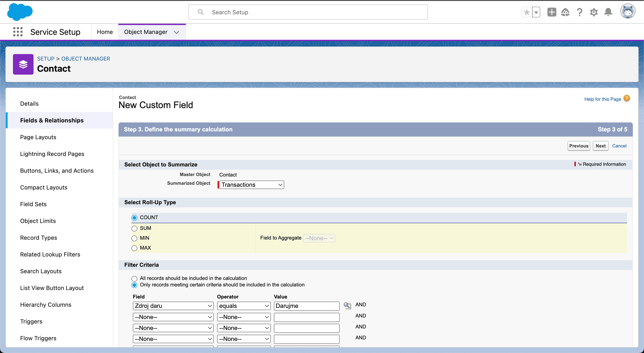The width and height of the screenshot is (644, 353).
Task: Click the Salesforce cloud logo
Action: [x=20, y=12]
